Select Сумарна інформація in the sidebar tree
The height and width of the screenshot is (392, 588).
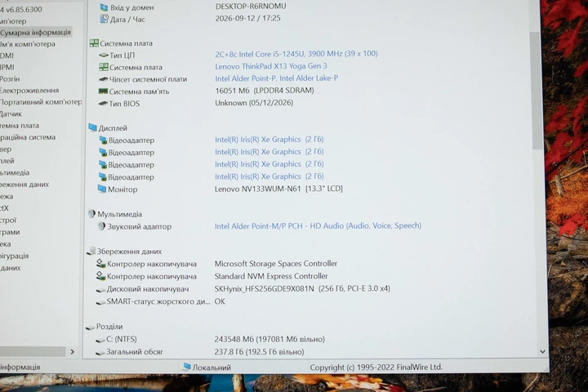pos(35,33)
